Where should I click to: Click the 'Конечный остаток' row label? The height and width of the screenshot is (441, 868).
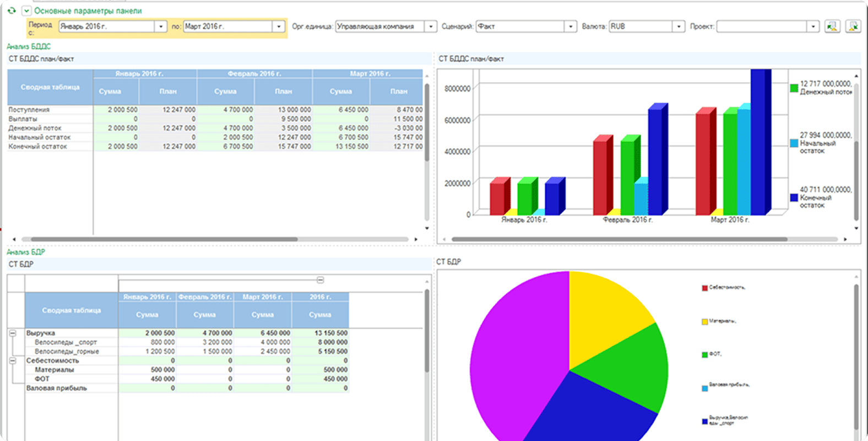37,147
